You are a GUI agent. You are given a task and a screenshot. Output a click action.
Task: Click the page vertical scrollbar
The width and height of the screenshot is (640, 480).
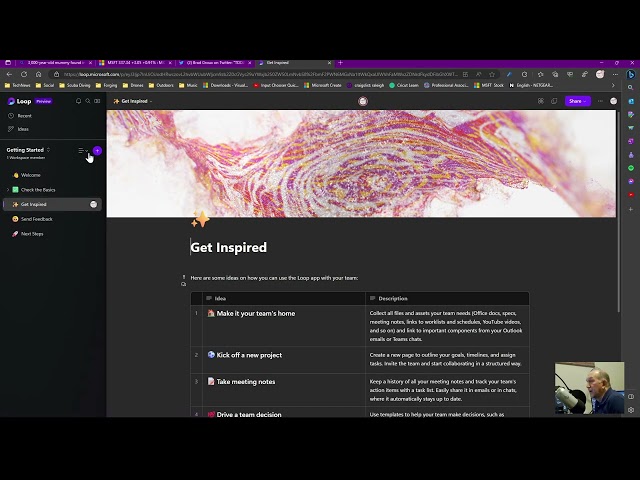pyautogui.click(x=618, y=212)
